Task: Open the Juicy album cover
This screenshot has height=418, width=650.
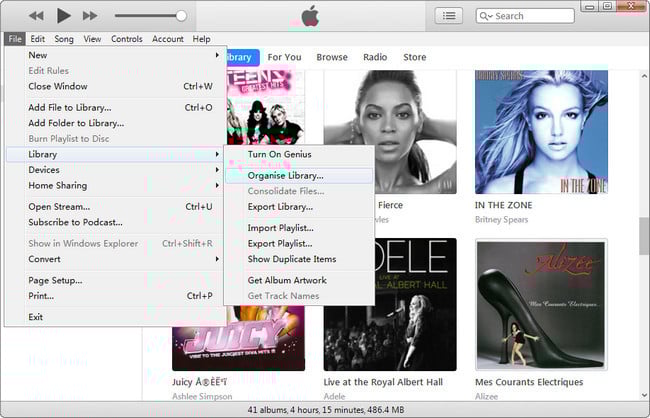Action: (238, 338)
